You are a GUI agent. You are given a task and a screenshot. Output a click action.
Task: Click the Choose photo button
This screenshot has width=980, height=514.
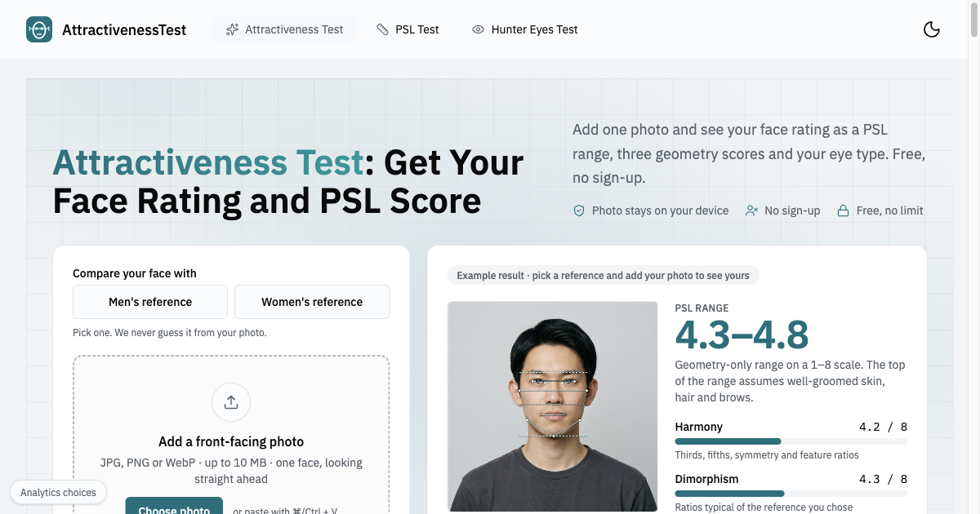click(x=174, y=506)
